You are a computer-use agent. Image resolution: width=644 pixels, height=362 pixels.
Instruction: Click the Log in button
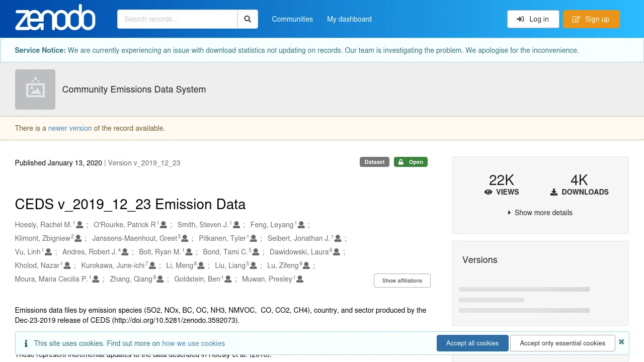tap(533, 19)
